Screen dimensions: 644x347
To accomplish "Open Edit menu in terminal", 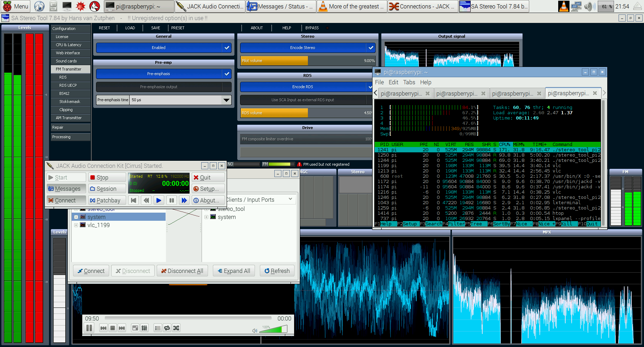I will (x=393, y=82).
